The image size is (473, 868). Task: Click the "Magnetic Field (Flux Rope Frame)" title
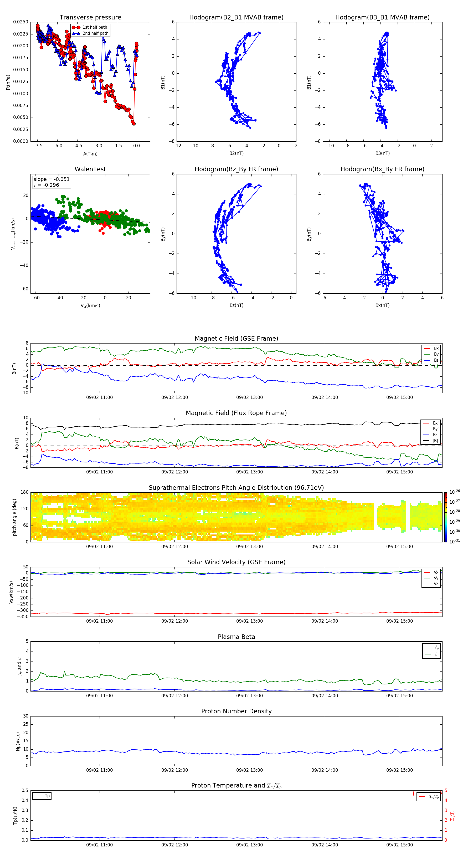236,413
